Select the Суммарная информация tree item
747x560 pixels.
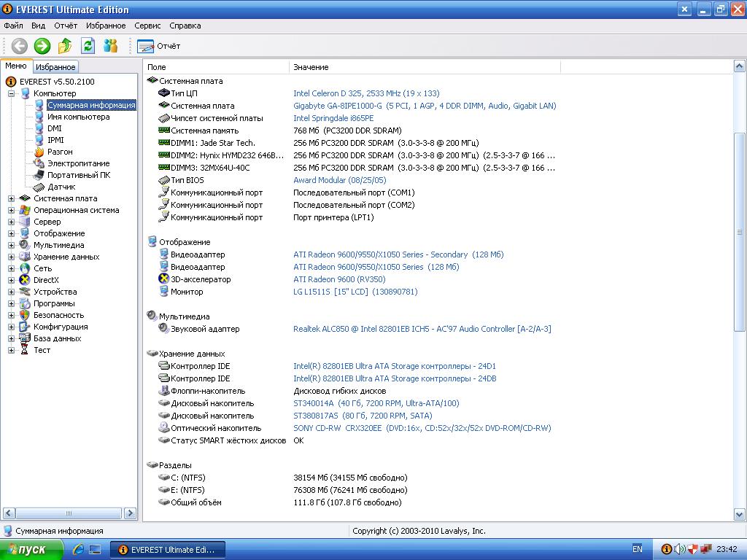[91, 105]
